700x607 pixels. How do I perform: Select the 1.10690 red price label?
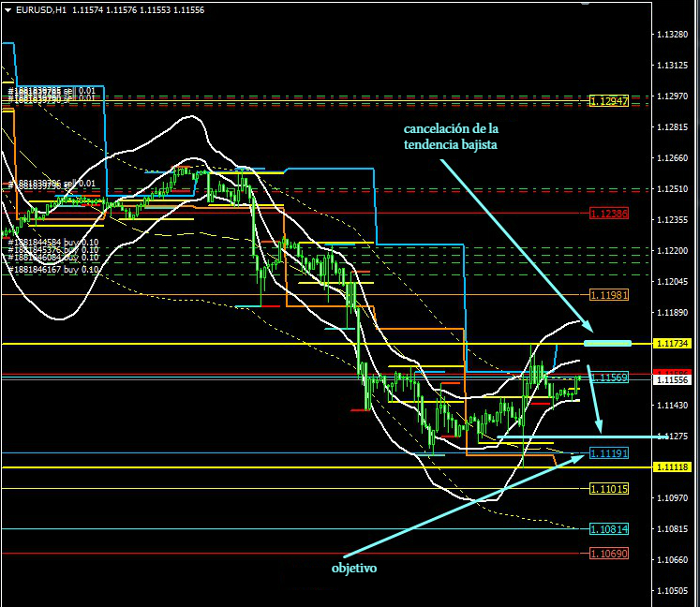click(x=609, y=554)
